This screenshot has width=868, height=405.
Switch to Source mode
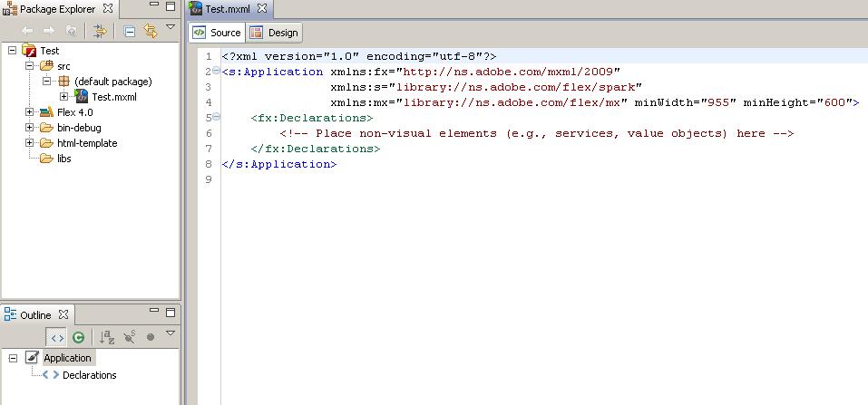point(217,33)
